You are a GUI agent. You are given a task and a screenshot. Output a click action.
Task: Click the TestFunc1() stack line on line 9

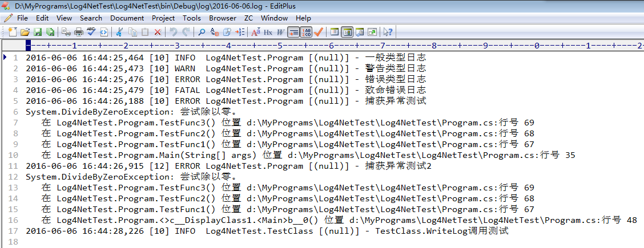pos(288,144)
